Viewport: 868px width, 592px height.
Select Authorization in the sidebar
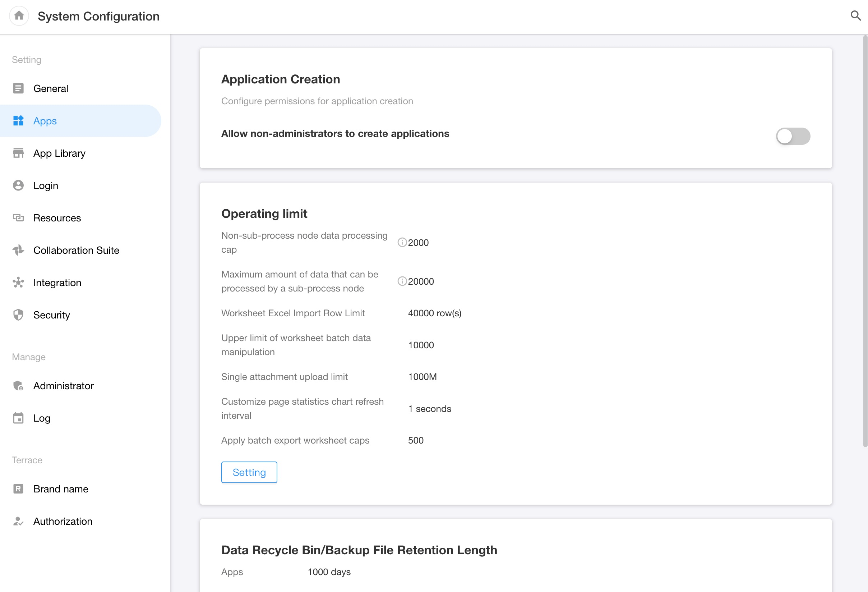pyautogui.click(x=63, y=521)
